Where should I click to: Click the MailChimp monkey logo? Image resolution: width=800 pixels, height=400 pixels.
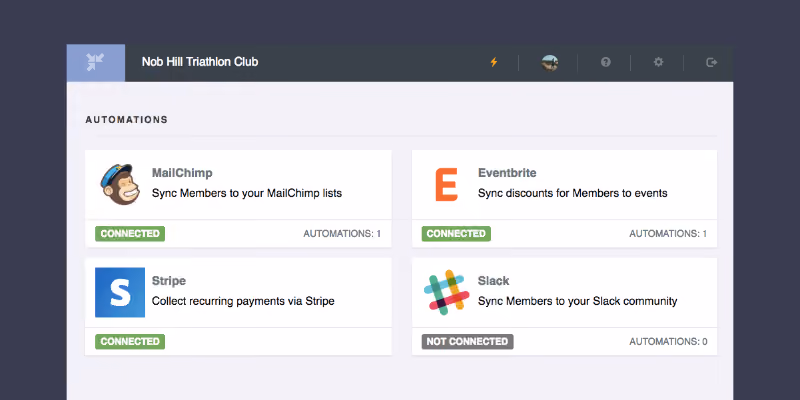coord(120,185)
